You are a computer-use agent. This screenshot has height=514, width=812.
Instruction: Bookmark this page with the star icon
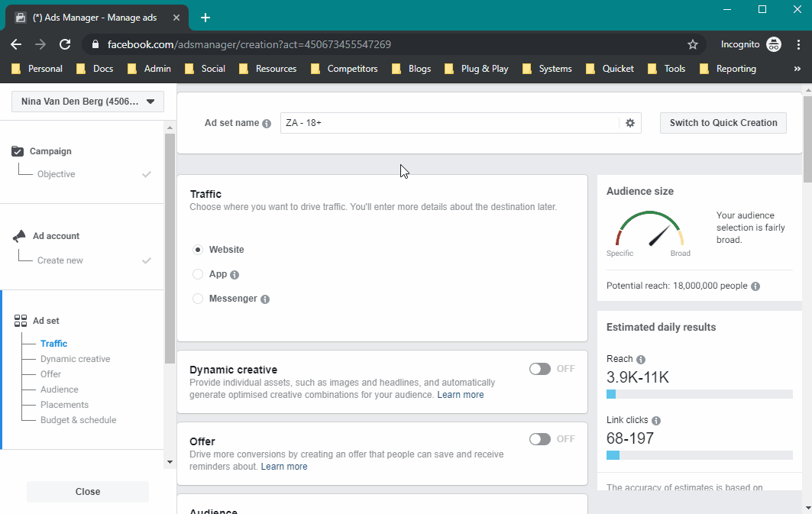click(692, 44)
